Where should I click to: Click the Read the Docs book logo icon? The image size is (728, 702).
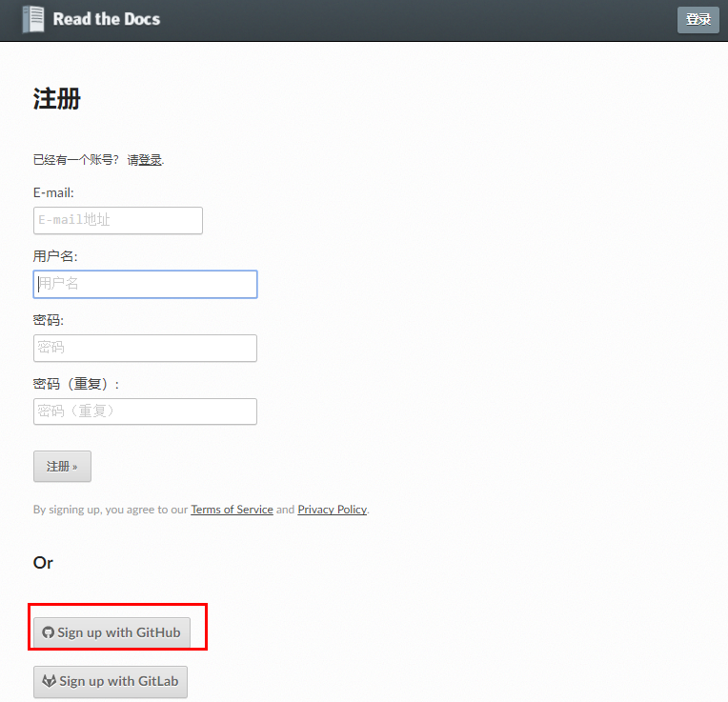pos(33,19)
